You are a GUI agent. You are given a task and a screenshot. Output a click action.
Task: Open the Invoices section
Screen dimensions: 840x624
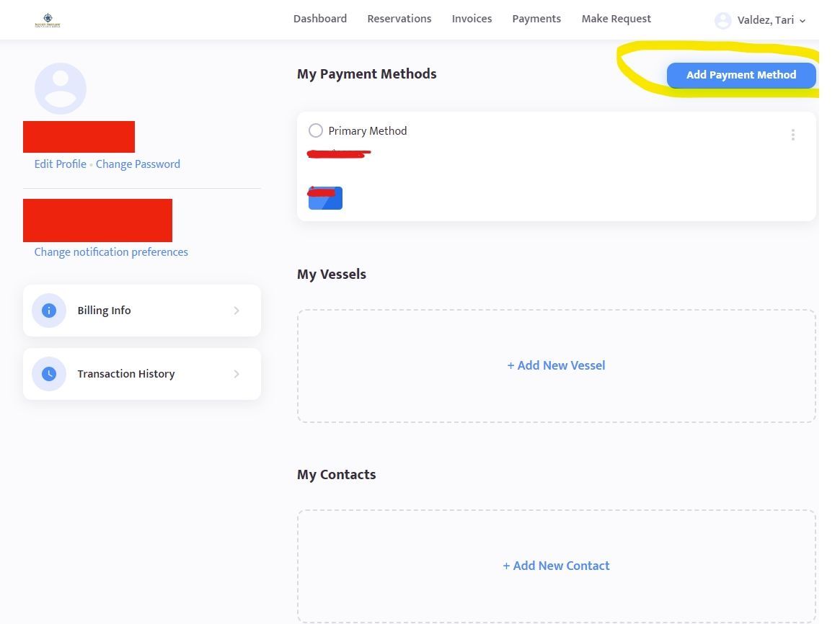[472, 19]
